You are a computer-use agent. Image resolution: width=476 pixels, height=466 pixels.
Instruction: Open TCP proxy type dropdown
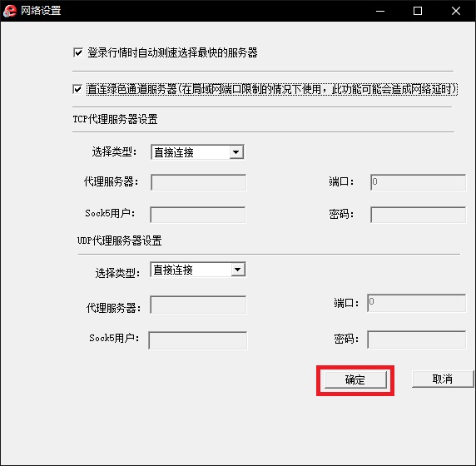click(197, 152)
